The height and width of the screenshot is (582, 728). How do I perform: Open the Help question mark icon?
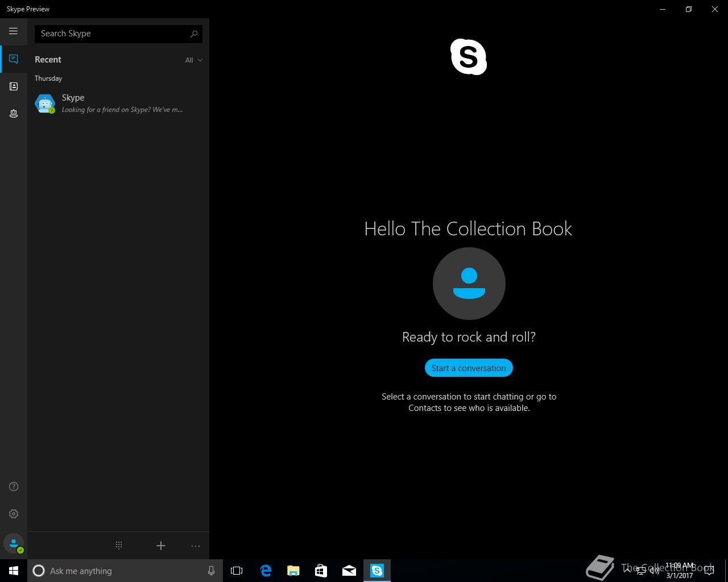coord(14,487)
